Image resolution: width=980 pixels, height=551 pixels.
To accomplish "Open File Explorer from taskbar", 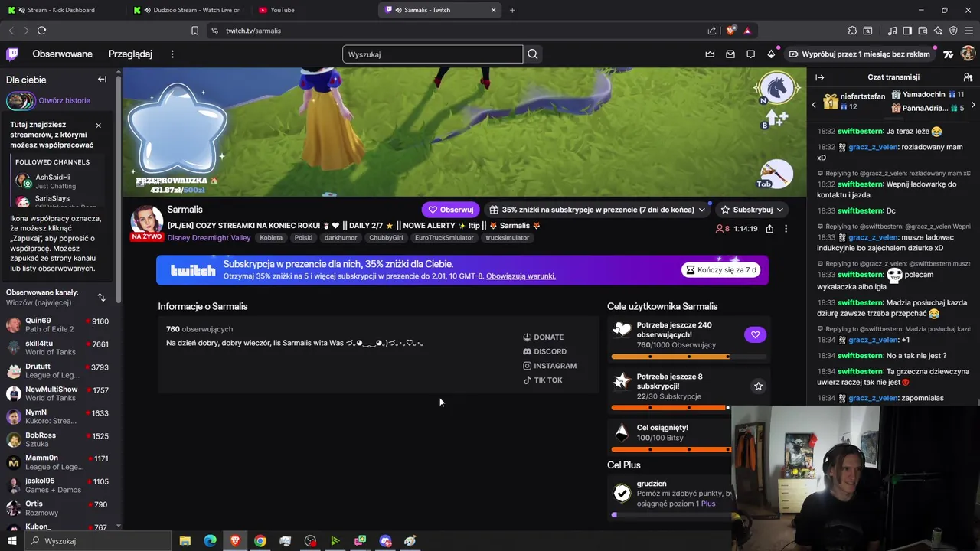I will pyautogui.click(x=185, y=541).
